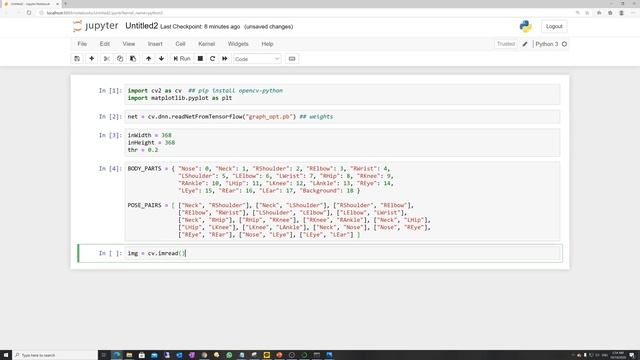This screenshot has width=640, height=360.
Task: Open File Explorer from the taskbar
Action: (129, 355)
